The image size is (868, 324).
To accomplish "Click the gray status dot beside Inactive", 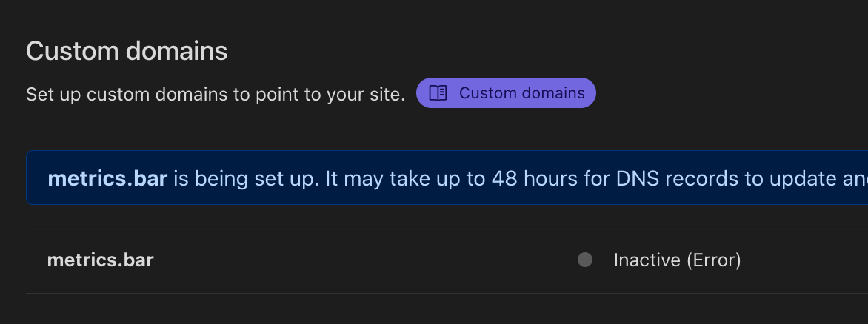I will pyautogui.click(x=585, y=260).
